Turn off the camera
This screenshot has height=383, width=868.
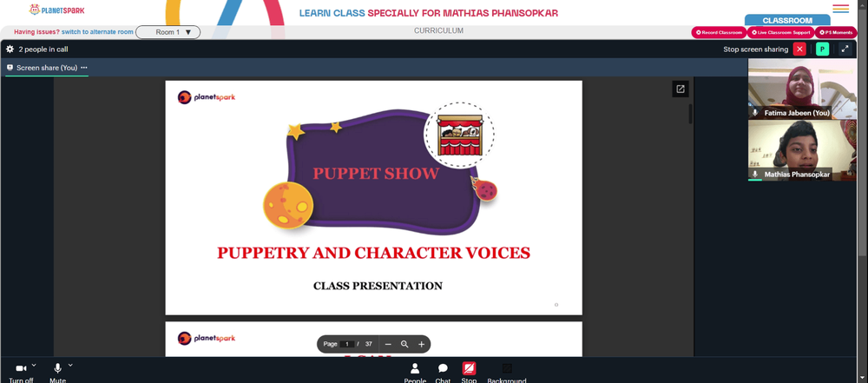coord(21,373)
